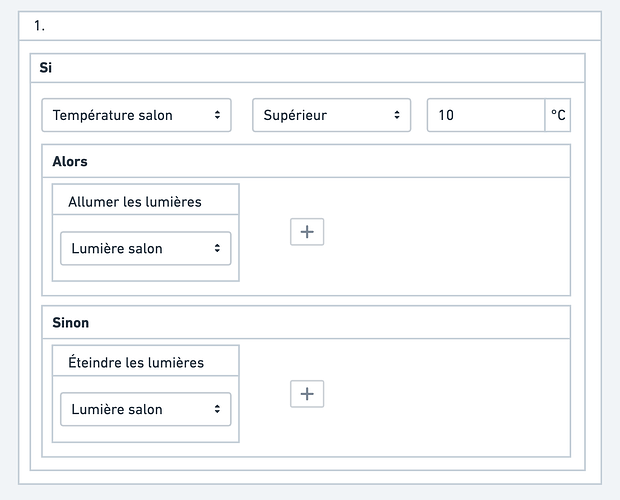Expand Lumière salon dropdown under Allumer
The image size is (620, 500).
145,249
